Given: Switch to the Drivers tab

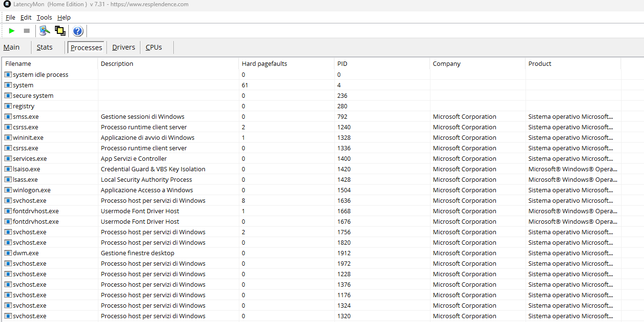Looking at the screenshot, I should coord(124,47).
